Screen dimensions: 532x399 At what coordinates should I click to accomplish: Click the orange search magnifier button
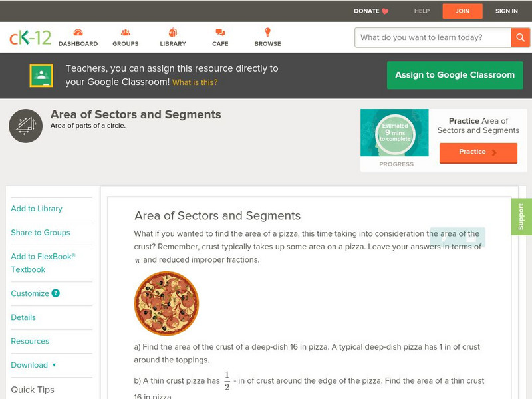click(520, 37)
